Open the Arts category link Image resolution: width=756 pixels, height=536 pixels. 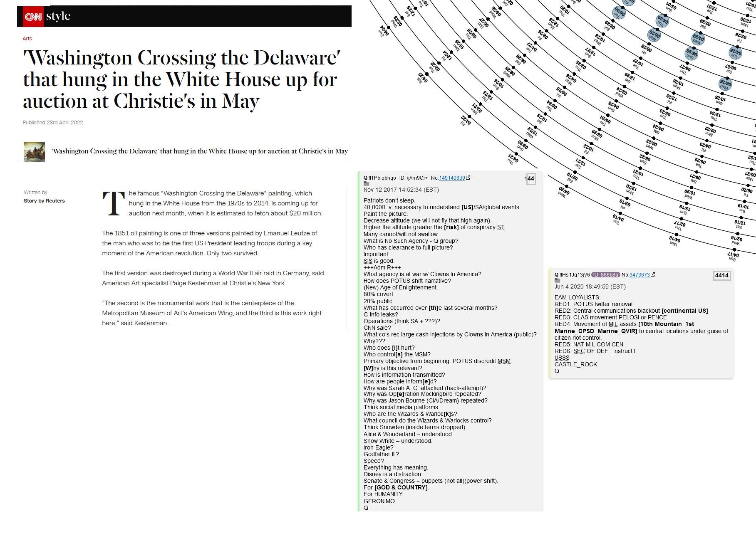click(x=27, y=39)
